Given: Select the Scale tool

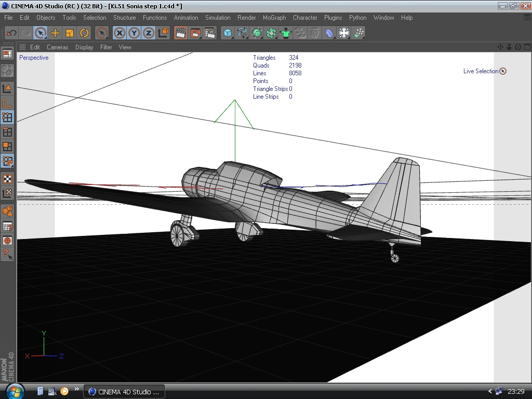Looking at the screenshot, I should click(x=70, y=33).
